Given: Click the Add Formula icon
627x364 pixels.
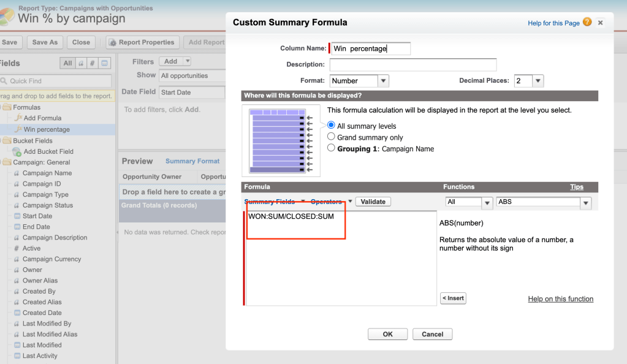Looking at the screenshot, I should pos(17,118).
